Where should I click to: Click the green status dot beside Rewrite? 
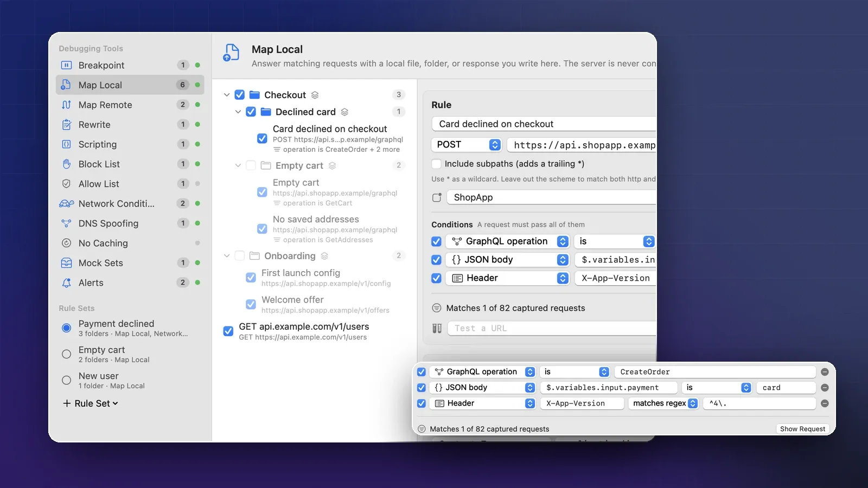[x=197, y=125]
